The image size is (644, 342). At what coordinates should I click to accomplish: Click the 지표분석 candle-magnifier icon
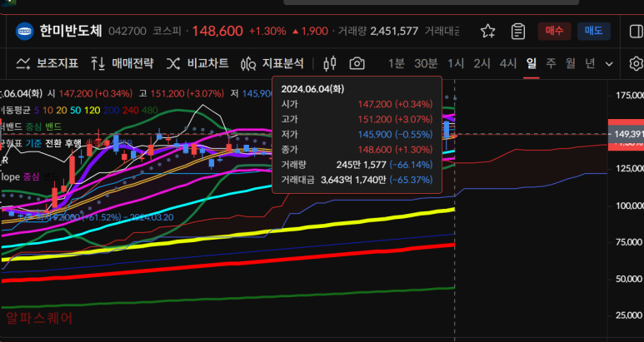[x=248, y=63]
